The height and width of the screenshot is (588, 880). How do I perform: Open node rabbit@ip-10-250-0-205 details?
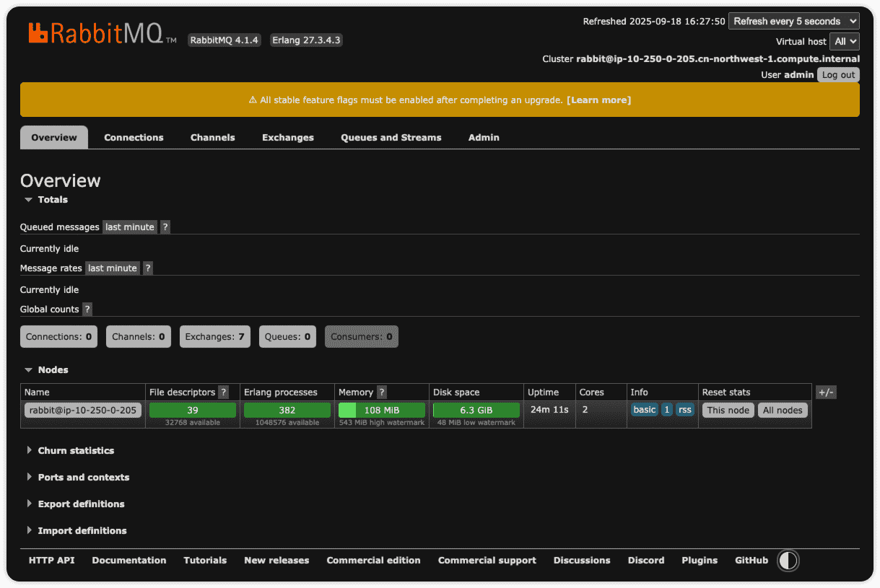point(83,411)
